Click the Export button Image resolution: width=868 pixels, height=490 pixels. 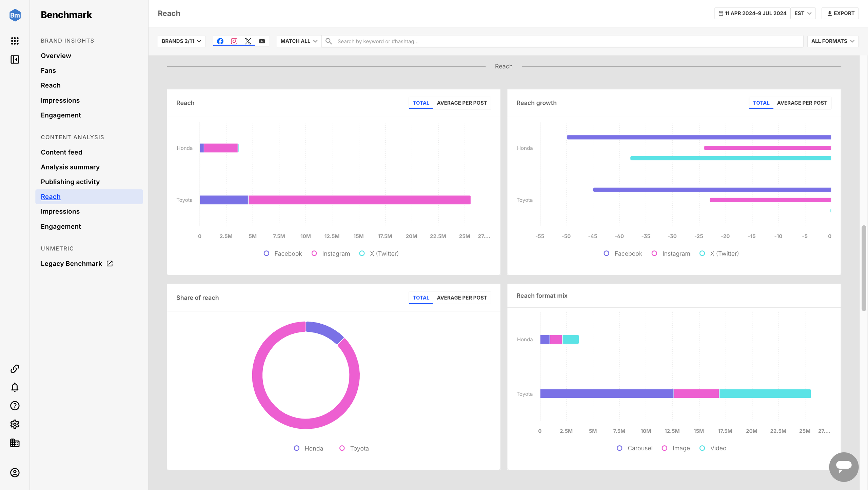pyautogui.click(x=840, y=13)
